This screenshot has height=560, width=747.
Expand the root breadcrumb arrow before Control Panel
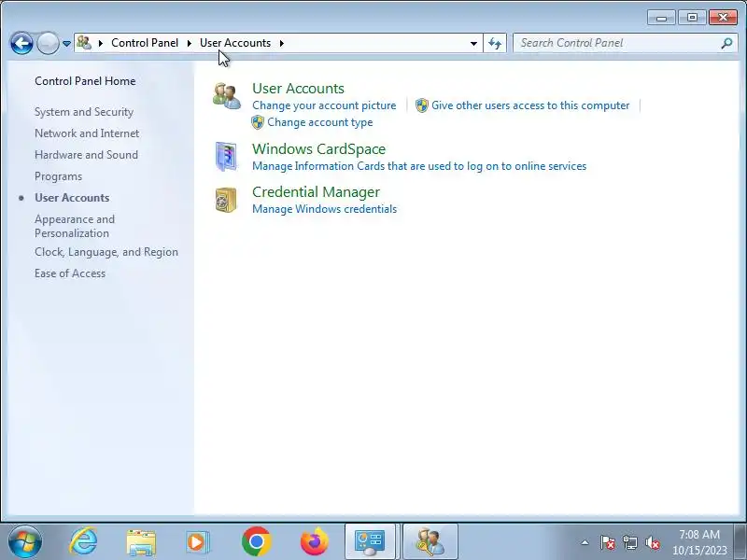point(101,43)
